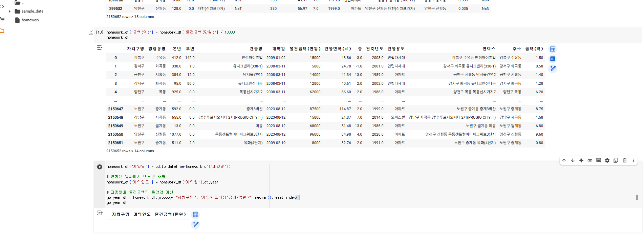
Task: Select the 계약일 column header in homework_df
Action: 279,49
